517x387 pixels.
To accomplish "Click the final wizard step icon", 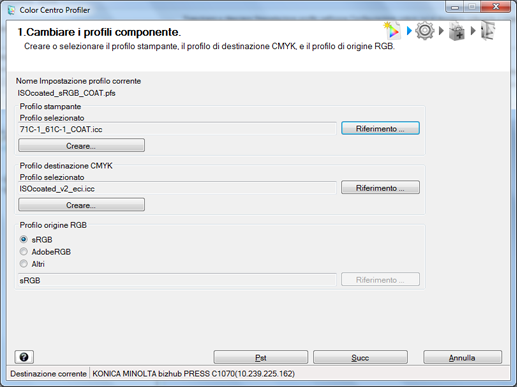I will (x=488, y=31).
